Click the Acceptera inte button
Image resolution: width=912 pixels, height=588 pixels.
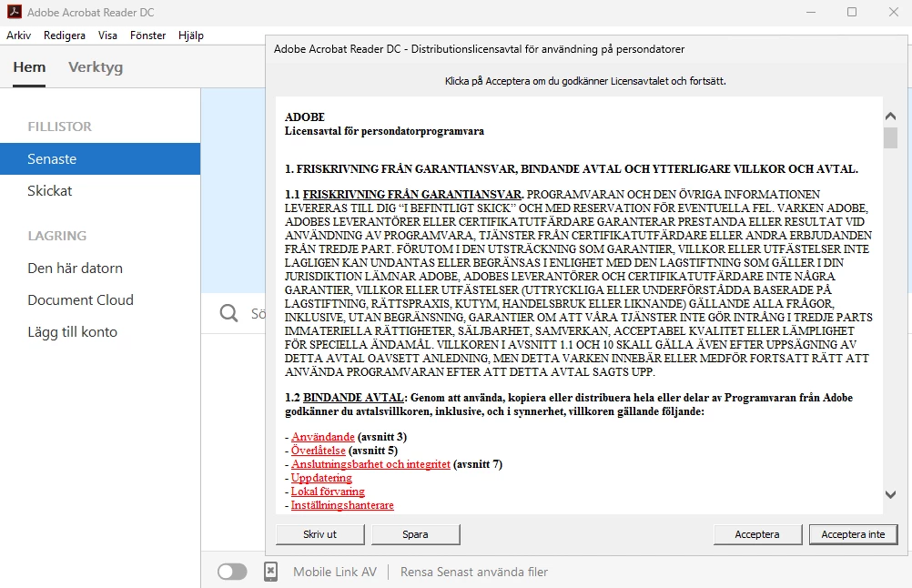(853, 534)
